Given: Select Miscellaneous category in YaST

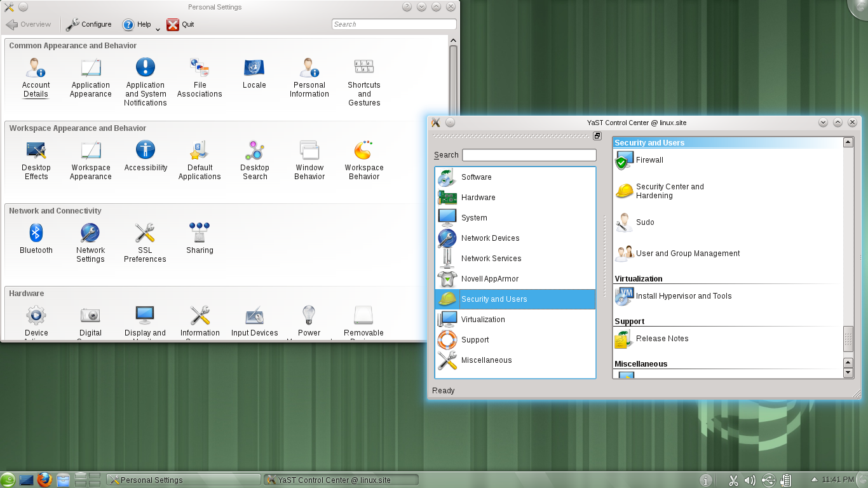Looking at the screenshot, I should (x=515, y=360).
